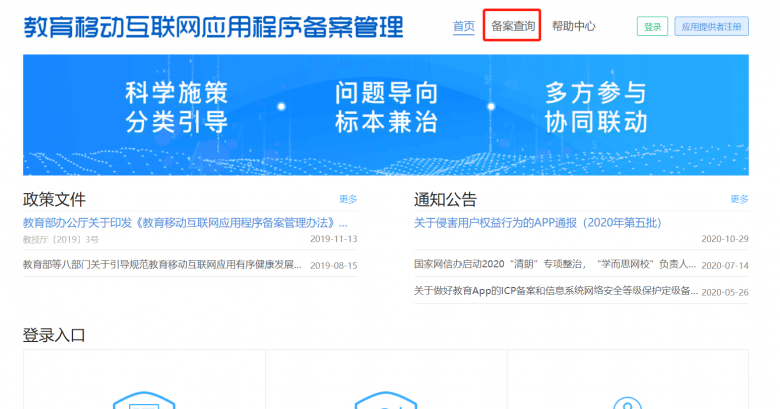The height and width of the screenshot is (409, 780).
Task: Click the green 登录 button
Action: 652,26
